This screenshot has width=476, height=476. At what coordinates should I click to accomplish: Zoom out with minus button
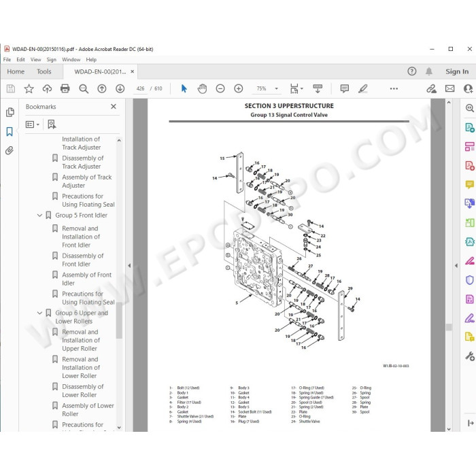tap(220, 88)
